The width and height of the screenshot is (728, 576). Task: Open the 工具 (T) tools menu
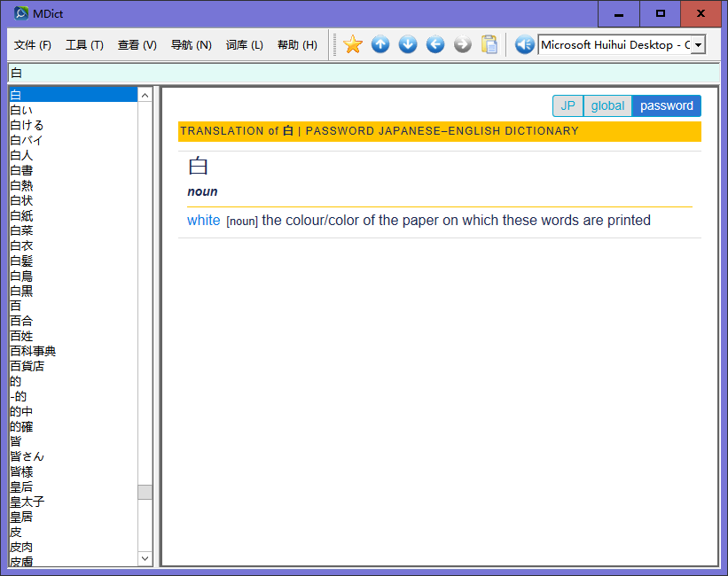point(84,45)
